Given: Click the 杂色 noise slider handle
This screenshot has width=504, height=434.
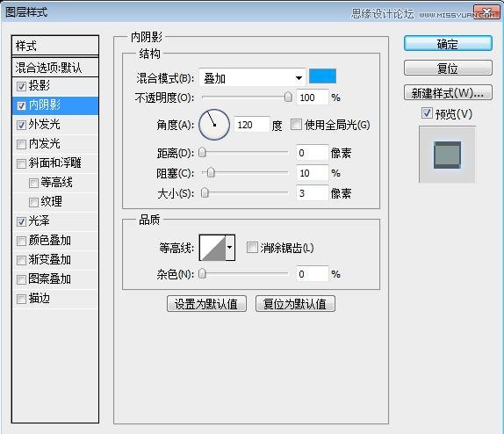Looking at the screenshot, I should 202,274.
